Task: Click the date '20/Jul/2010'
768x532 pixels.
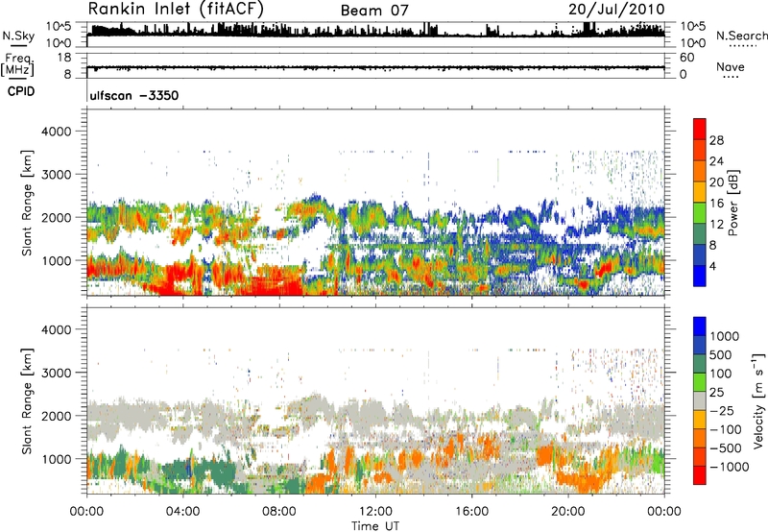Action: pyautogui.click(x=616, y=10)
